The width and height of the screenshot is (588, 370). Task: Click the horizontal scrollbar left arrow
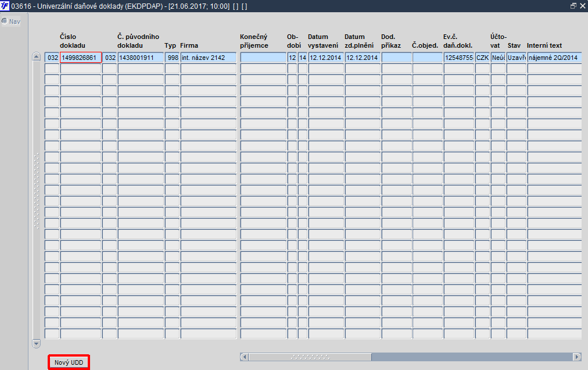point(244,357)
